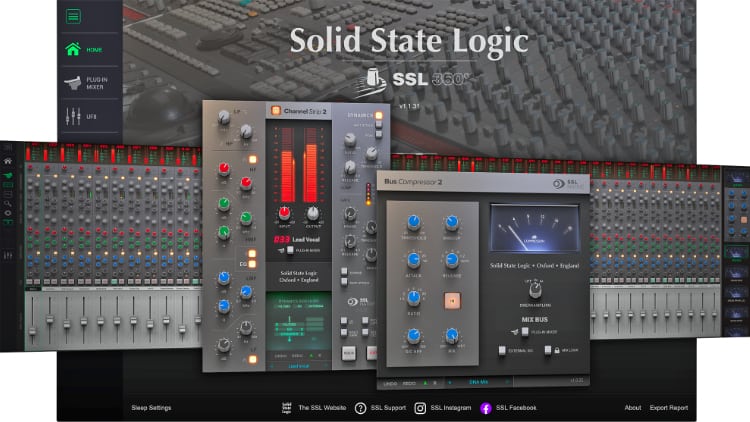Click the home icon in left mixer sidebar
Image resolution: width=750 pixels, height=422 pixels.
tap(8, 162)
